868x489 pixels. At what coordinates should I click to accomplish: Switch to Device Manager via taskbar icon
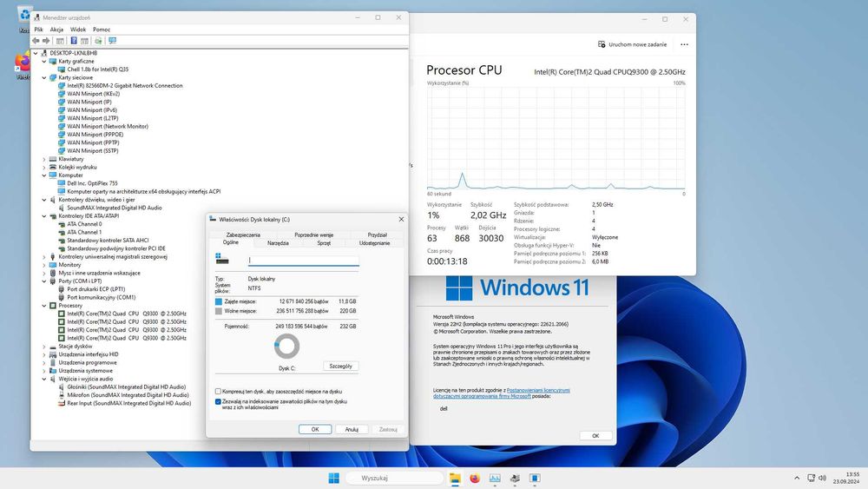[515, 478]
